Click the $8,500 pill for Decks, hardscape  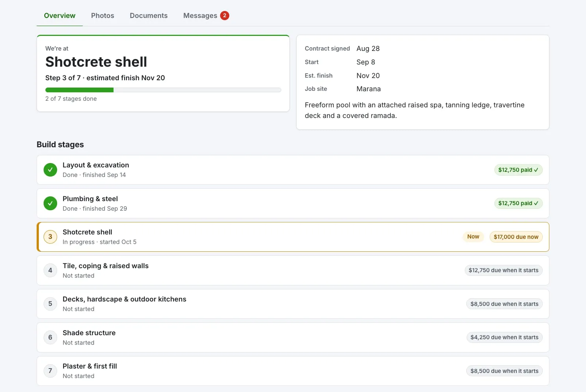(504, 304)
